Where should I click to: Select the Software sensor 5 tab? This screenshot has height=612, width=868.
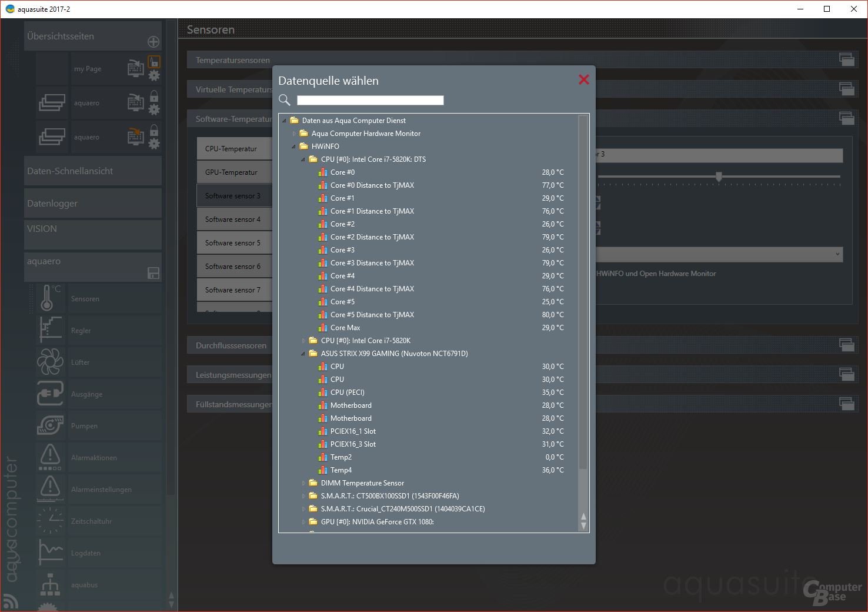[x=234, y=242]
